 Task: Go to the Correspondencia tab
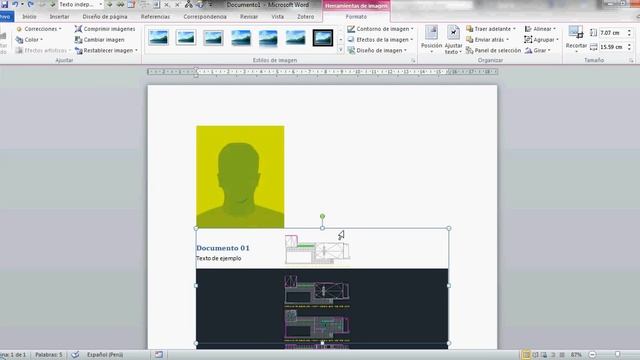tap(205, 17)
